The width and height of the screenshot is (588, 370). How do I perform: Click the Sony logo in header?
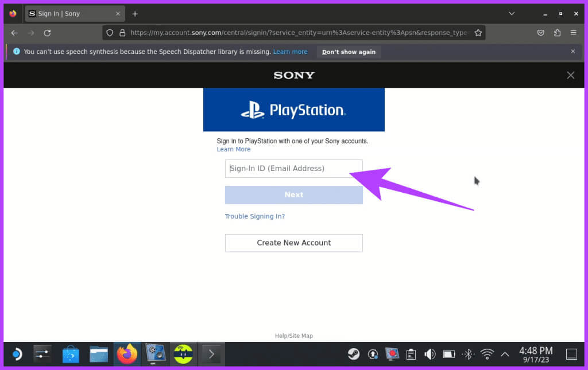coord(294,75)
